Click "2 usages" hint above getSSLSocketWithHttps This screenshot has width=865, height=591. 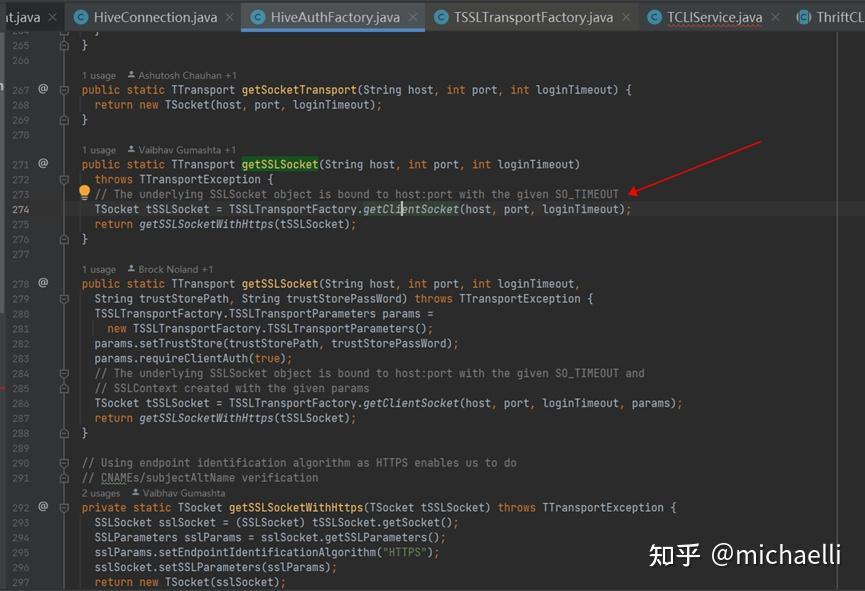101,493
